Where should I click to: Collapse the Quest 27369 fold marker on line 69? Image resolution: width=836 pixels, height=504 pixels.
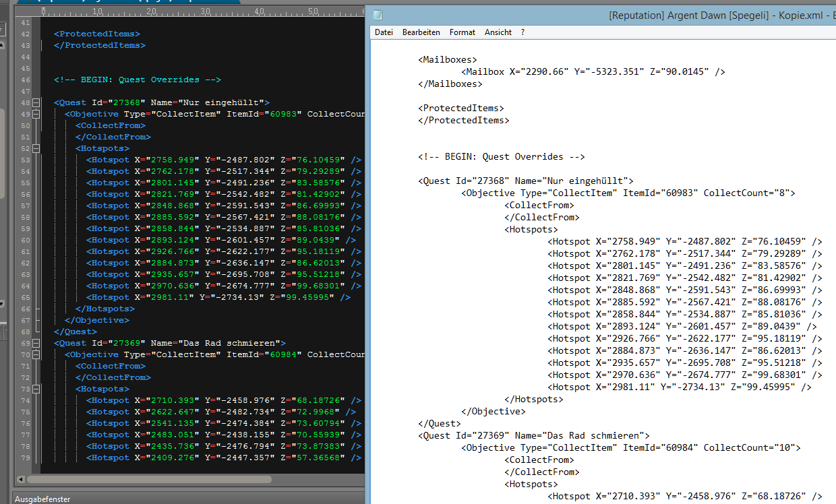pyautogui.click(x=35, y=344)
